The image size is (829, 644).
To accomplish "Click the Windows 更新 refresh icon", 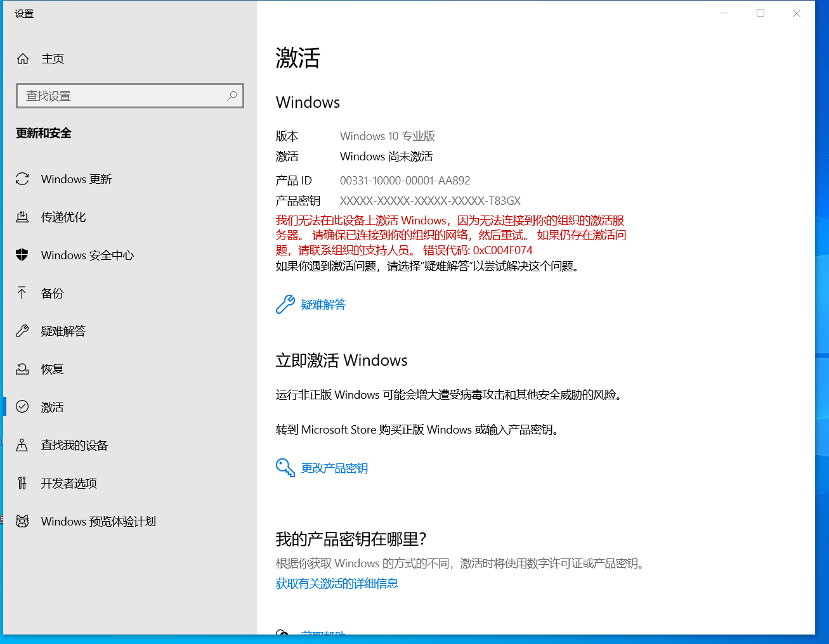I will [22, 179].
